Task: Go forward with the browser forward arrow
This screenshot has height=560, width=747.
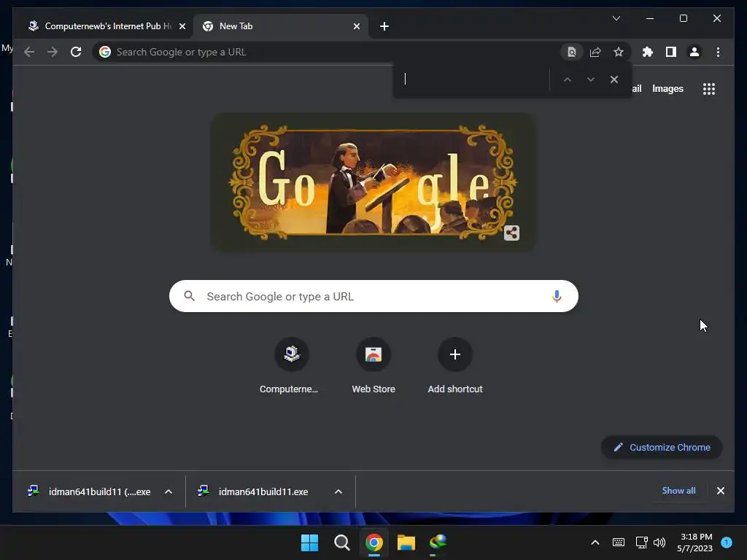Action: tap(53, 52)
